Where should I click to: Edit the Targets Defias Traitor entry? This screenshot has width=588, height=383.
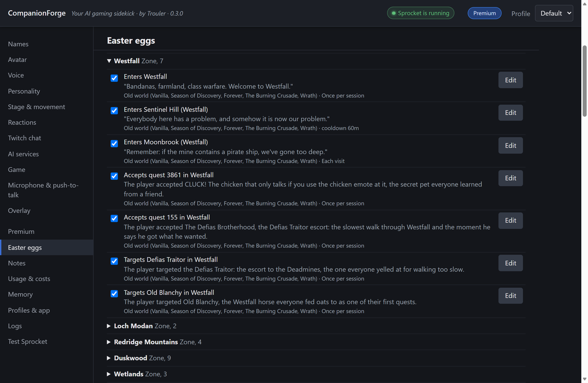click(x=510, y=263)
